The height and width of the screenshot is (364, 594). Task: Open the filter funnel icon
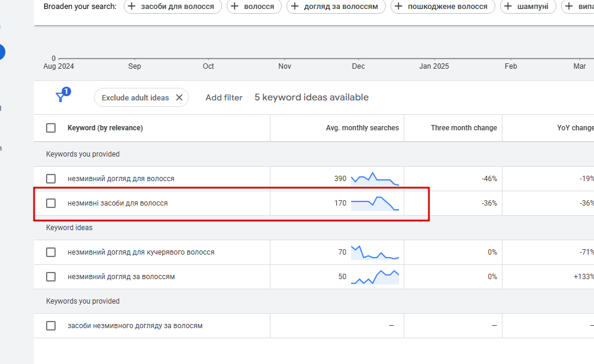tap(62, 96)
